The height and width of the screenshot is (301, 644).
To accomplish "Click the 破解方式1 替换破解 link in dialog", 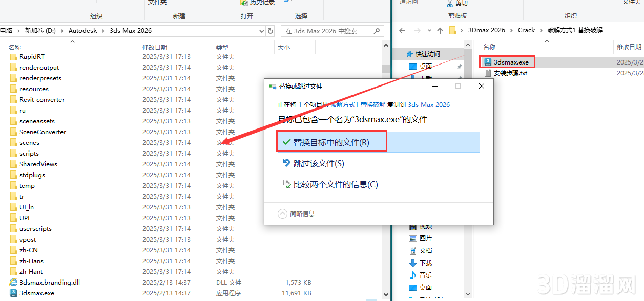I will 358,104.
